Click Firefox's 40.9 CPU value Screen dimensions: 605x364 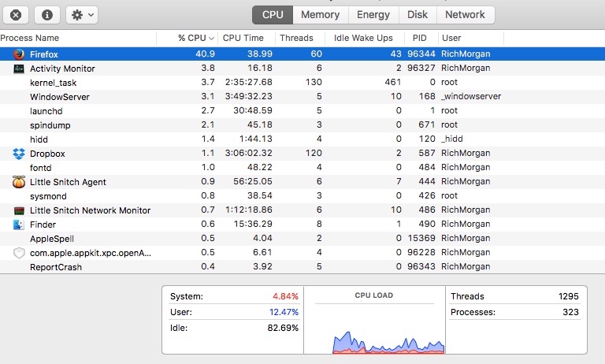[205, 54]
